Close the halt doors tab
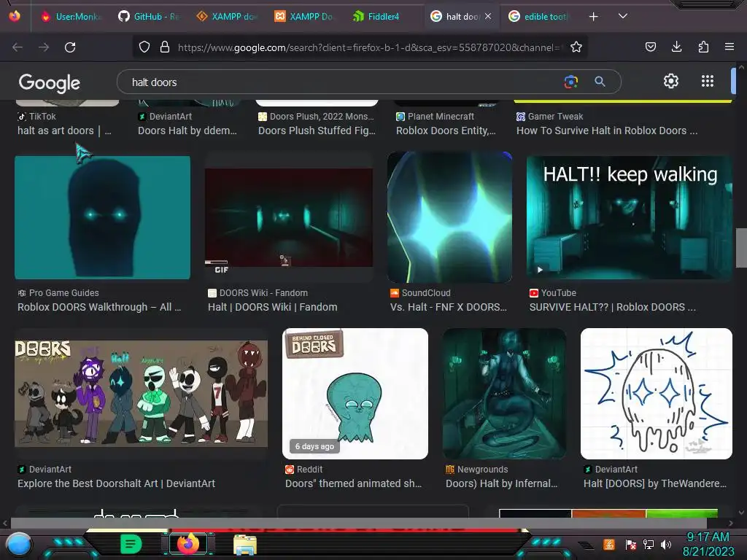 [488, 16]
